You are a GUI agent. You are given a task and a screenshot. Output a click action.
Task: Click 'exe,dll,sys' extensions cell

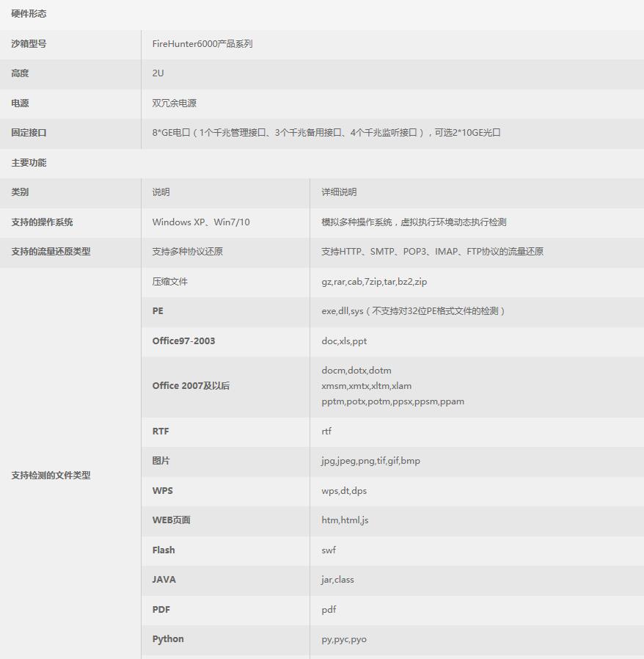[x=414, y=311]
